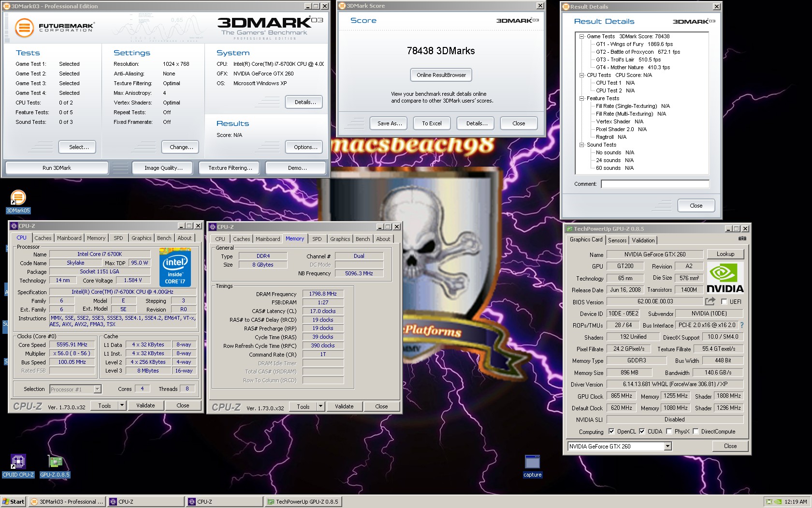Click the DRAM Frequency 1798.8 MHz value
The width and height of the screenshot is (812, 508).
[323, 294]
